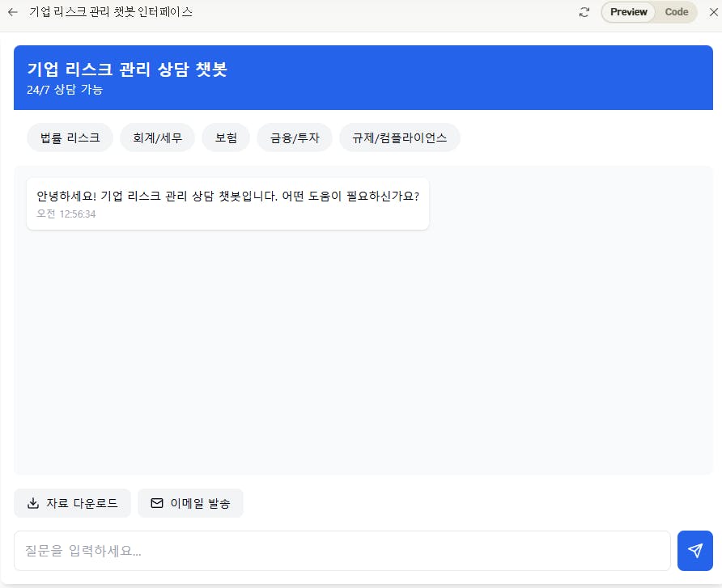This screenshot has height=588, width=722.
Task: Click the 기업 리스크 관리 상담 챗봇 header title
Action: [127, 70]
